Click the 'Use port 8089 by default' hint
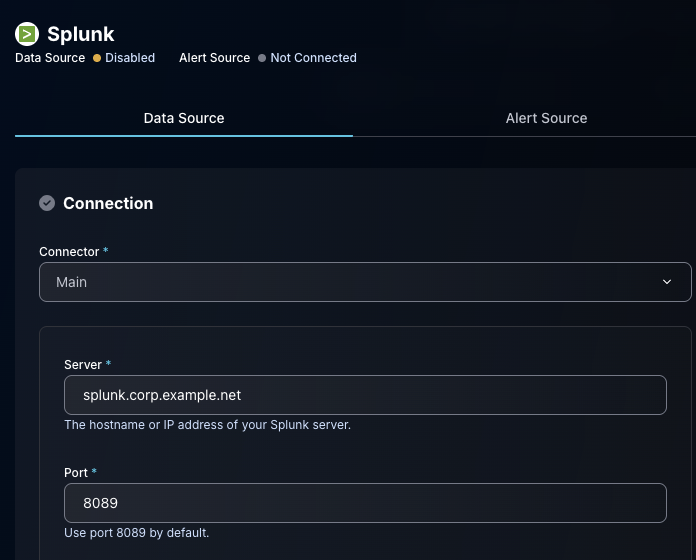 click(x=136, y=533)
